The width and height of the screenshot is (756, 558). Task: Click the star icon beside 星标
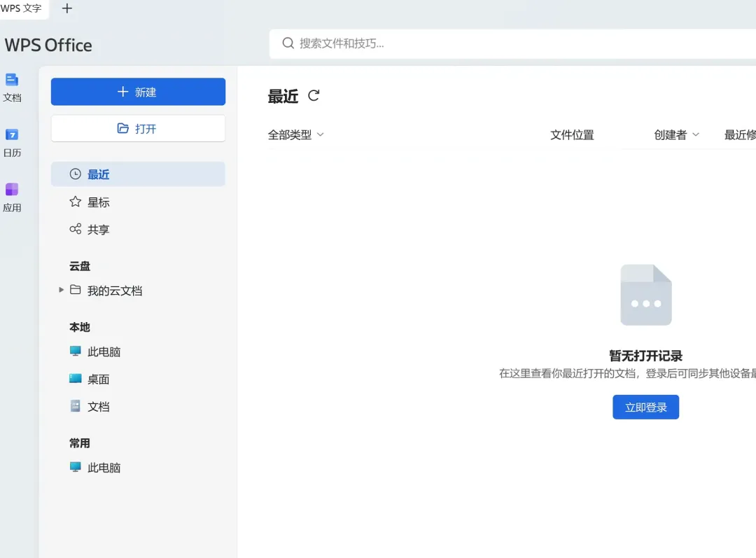75,202
